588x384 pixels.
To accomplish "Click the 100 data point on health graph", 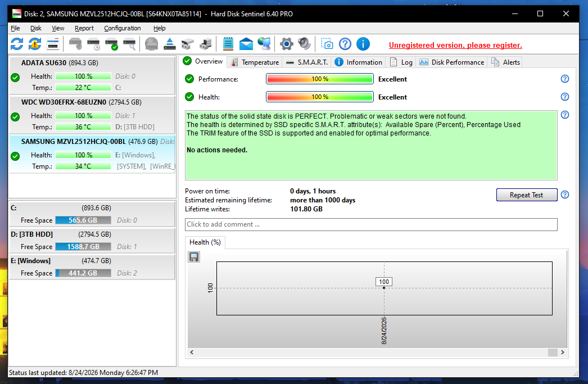I will click(384, 288).
